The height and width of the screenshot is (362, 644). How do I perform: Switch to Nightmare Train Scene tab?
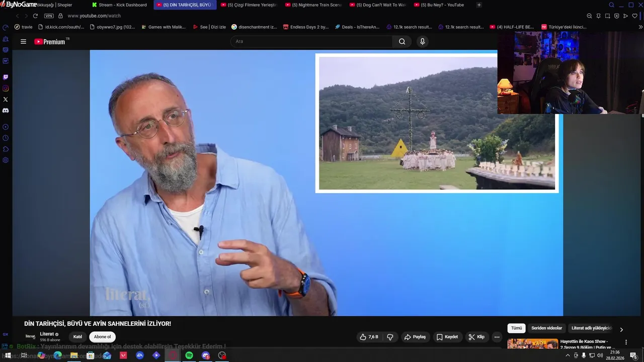coord(313,5)
